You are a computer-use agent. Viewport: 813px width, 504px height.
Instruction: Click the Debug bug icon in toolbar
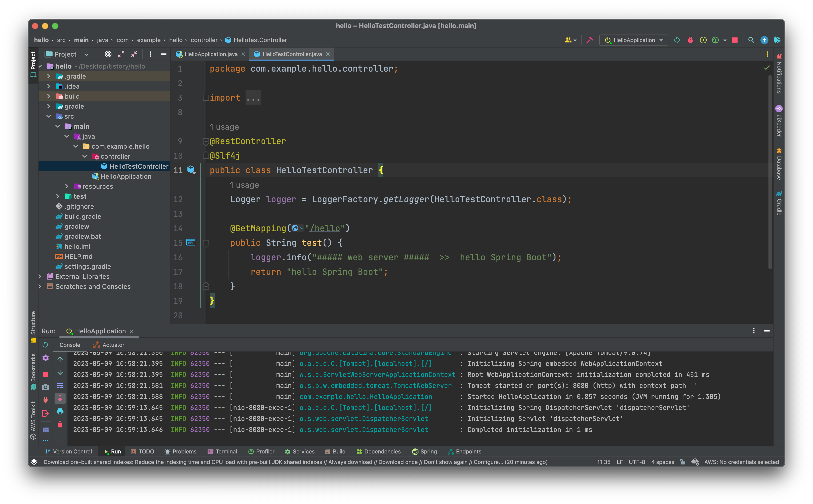pos(690,40)
